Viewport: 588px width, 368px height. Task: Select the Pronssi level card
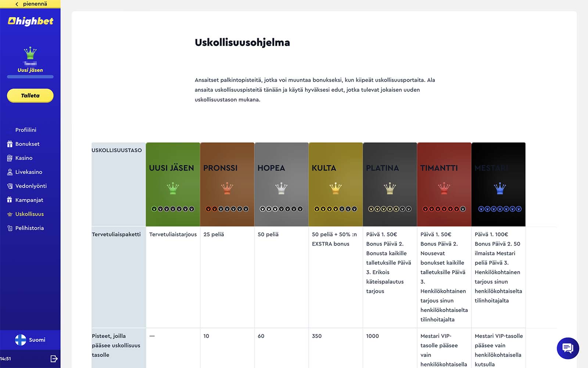227,184
